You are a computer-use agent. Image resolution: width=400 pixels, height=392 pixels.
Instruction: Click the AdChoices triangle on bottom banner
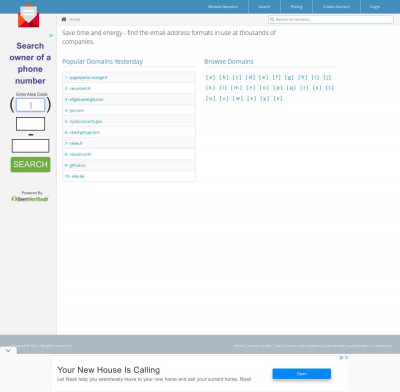(x=342, y=357)
